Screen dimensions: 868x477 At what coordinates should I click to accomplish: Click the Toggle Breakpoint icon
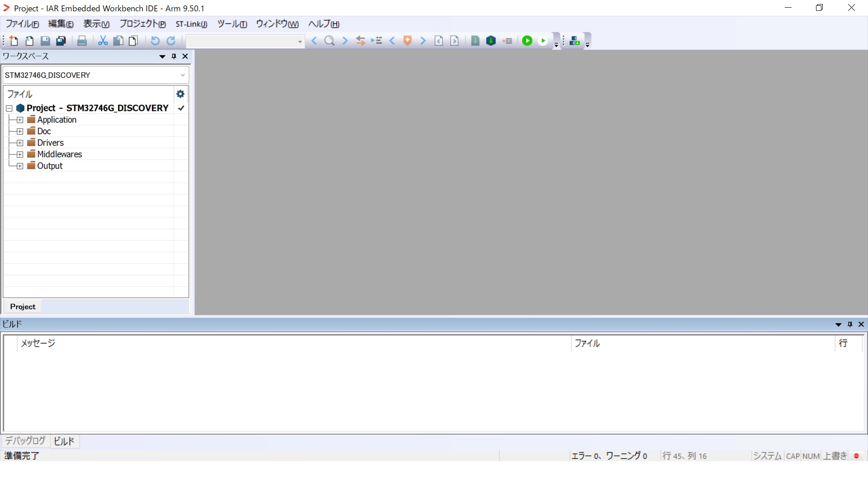(508, 41)
